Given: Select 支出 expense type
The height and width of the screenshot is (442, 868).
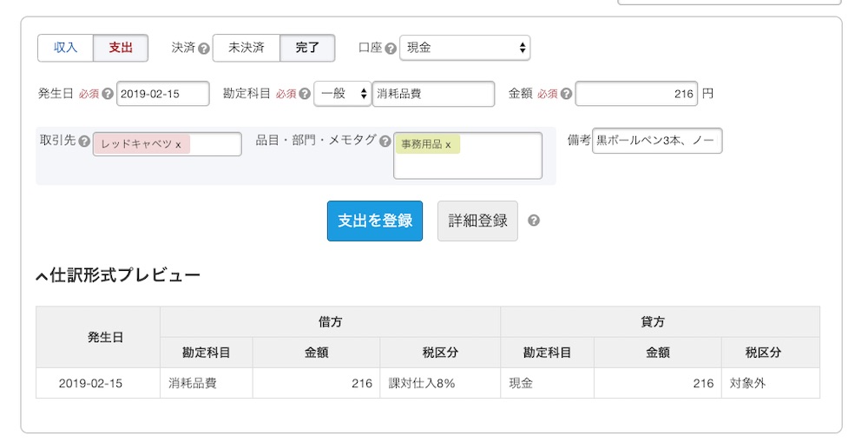Looking at the screenshot, I should point(121,48).
